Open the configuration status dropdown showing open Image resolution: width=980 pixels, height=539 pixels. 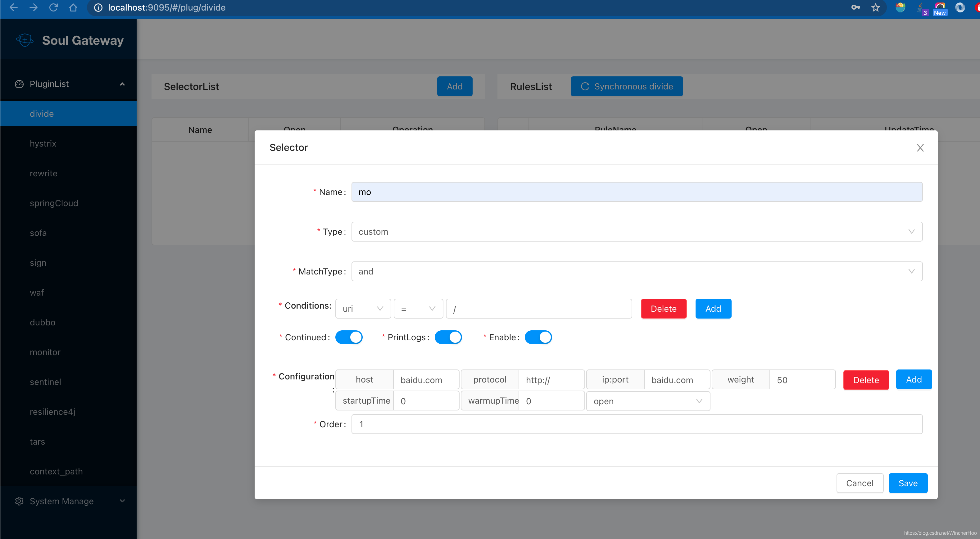648,401
